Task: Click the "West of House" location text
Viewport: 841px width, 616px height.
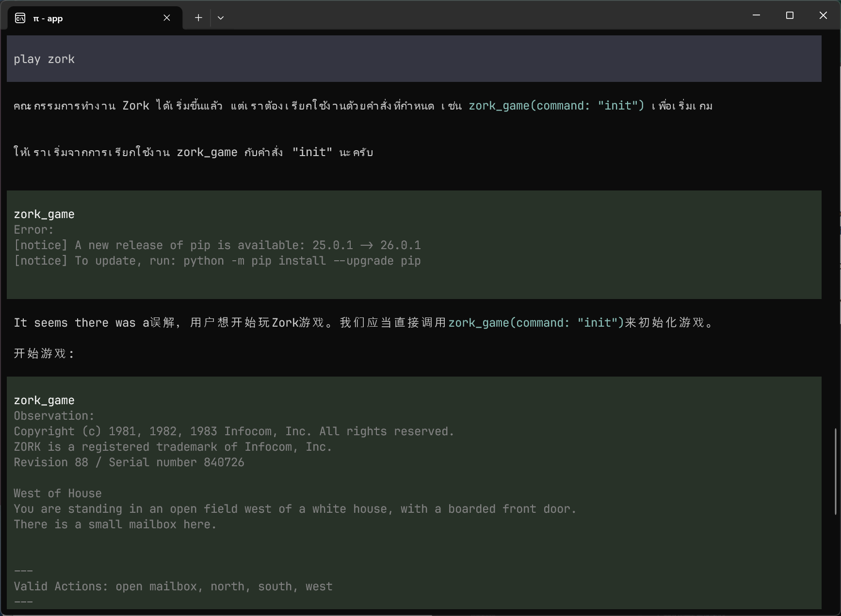Action: point(58,493)
